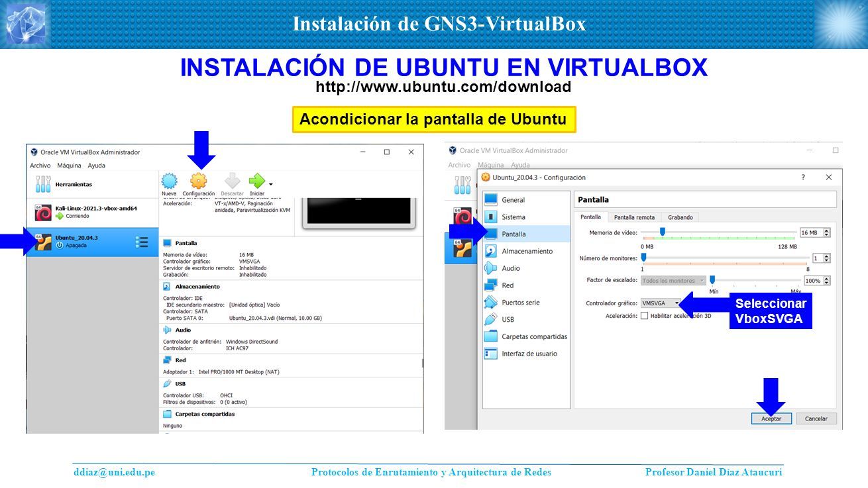The image size is (868, 488).
Task: Open Ayuda menu in left window
Action: [97, 166]
